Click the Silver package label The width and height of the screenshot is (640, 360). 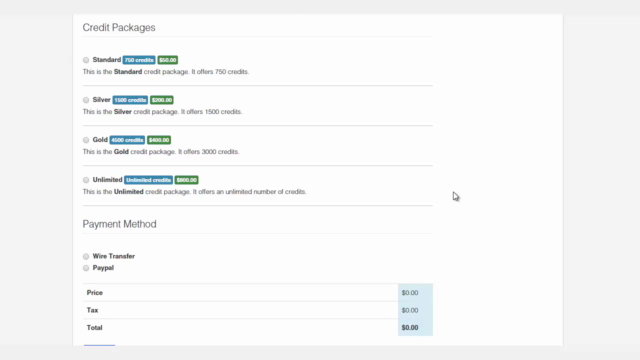(x=101, y=100)
